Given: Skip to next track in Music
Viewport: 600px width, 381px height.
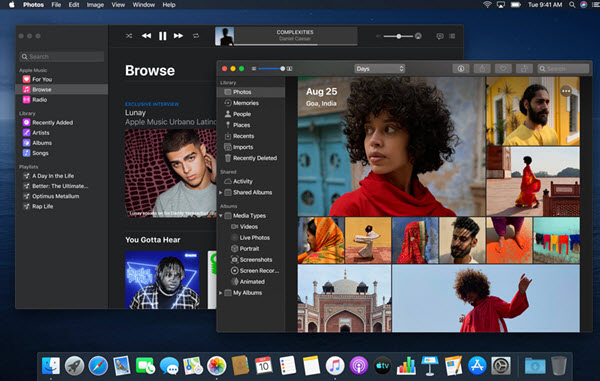Looking at the screenshot, I should [x=178, y=36].
